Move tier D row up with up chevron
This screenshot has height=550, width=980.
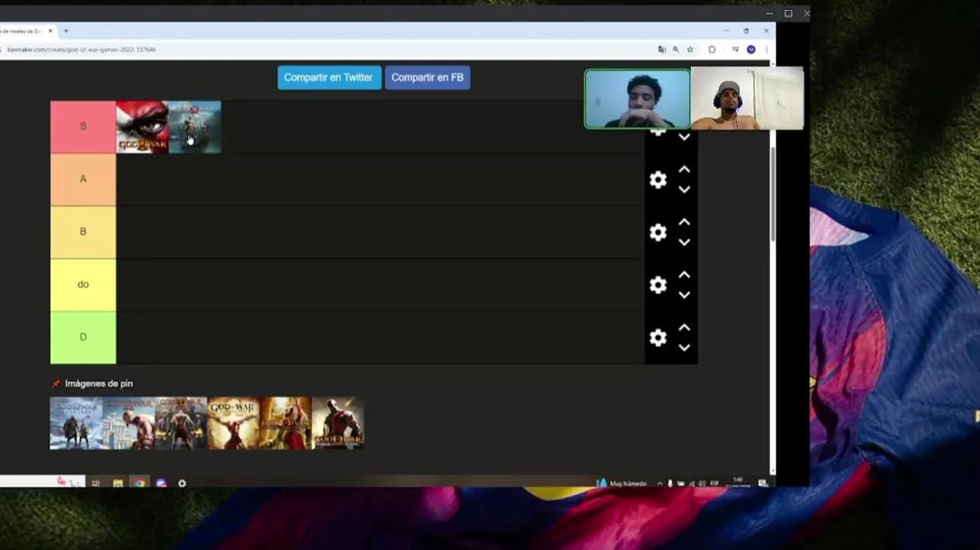coord(684,328)
